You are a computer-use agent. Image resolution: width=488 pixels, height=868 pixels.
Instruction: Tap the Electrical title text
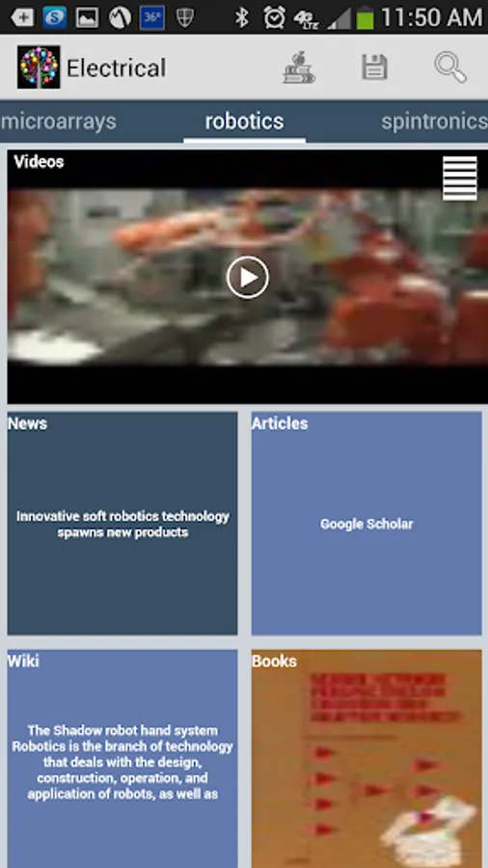pyautogui.click(x=116, y=68)
